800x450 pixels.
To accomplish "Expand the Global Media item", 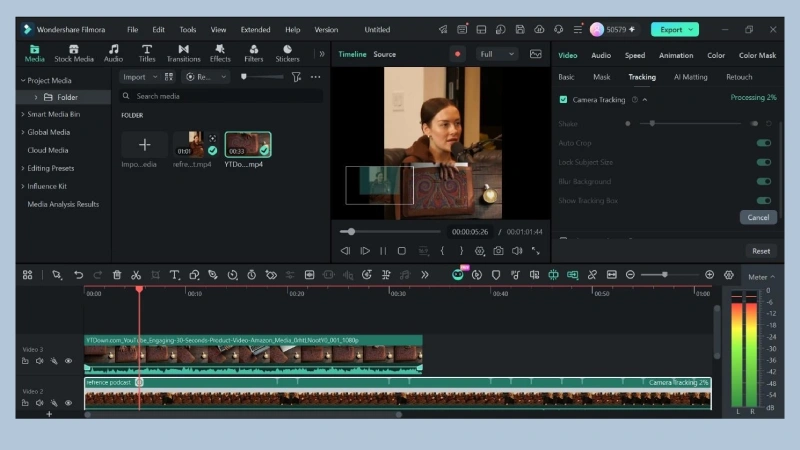I will (23, 132).
